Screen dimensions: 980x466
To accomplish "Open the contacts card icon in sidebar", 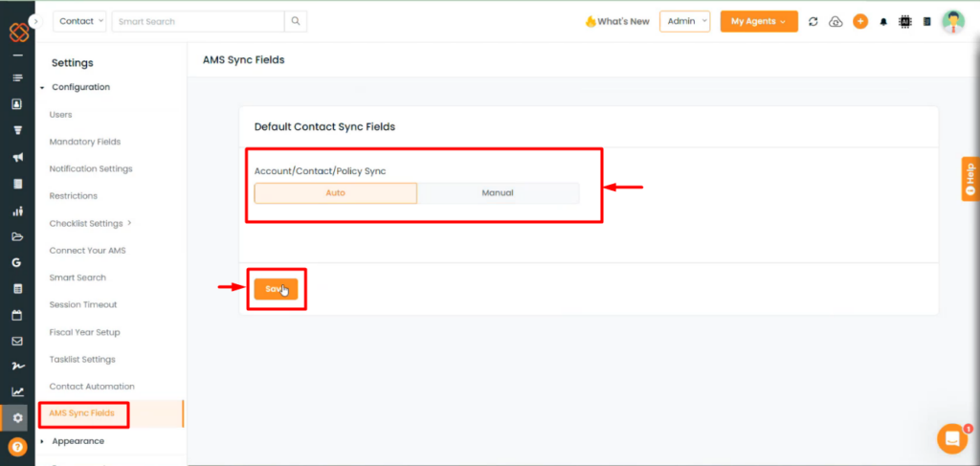I will (x=17, y=103).
